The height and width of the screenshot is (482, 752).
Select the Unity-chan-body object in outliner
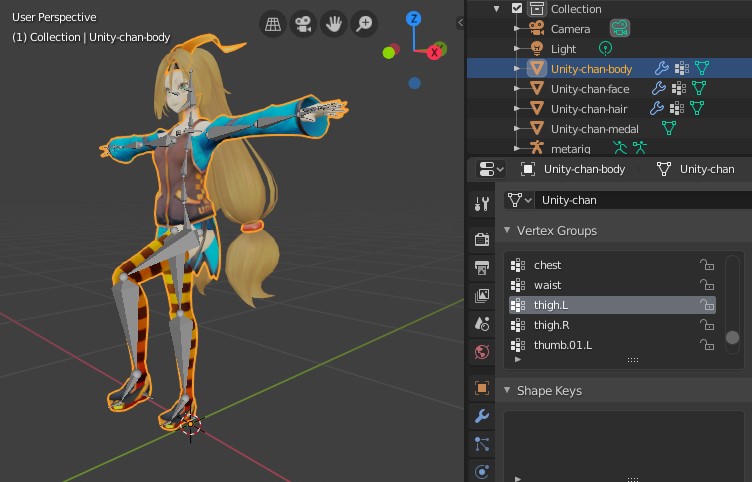(x=591, y=69)
